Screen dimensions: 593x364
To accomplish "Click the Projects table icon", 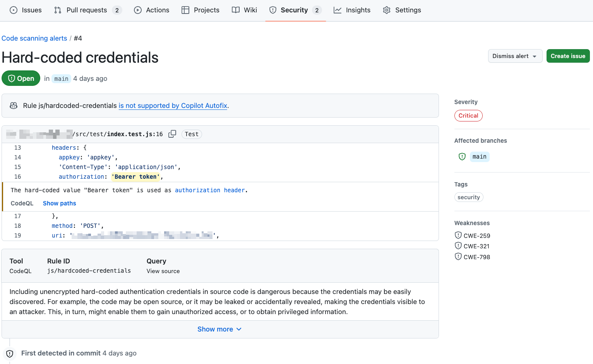I will [185, 10].
